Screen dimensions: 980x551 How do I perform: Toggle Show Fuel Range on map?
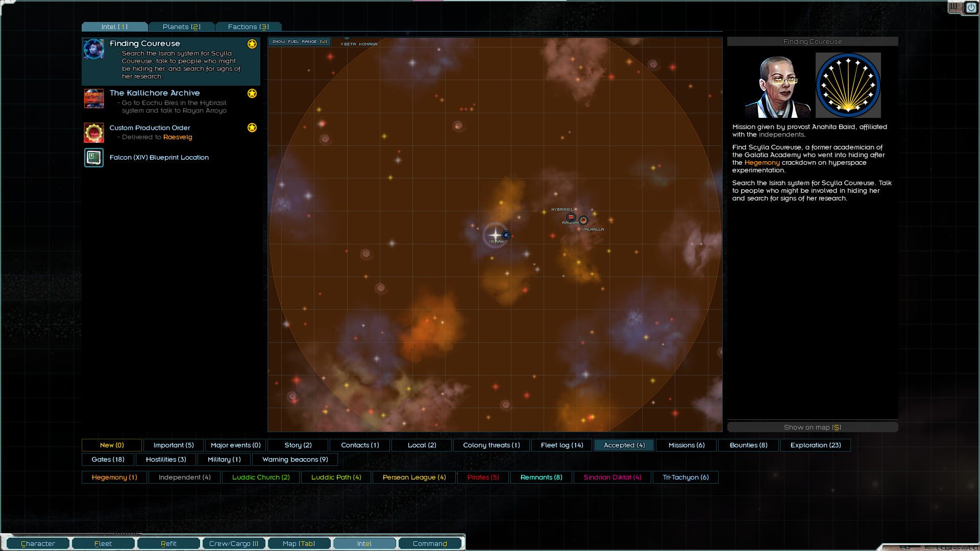[x=300, y=42]
